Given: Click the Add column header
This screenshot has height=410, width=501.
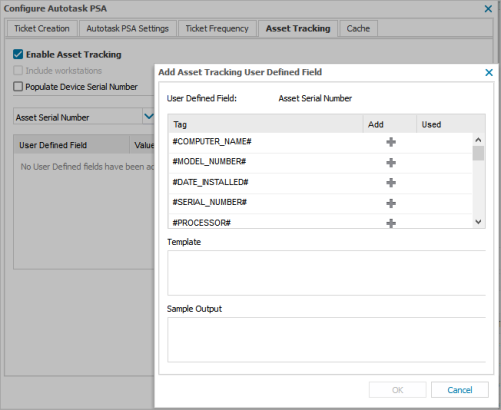Looking at the screenshot, I should click(x=390, y=124).
